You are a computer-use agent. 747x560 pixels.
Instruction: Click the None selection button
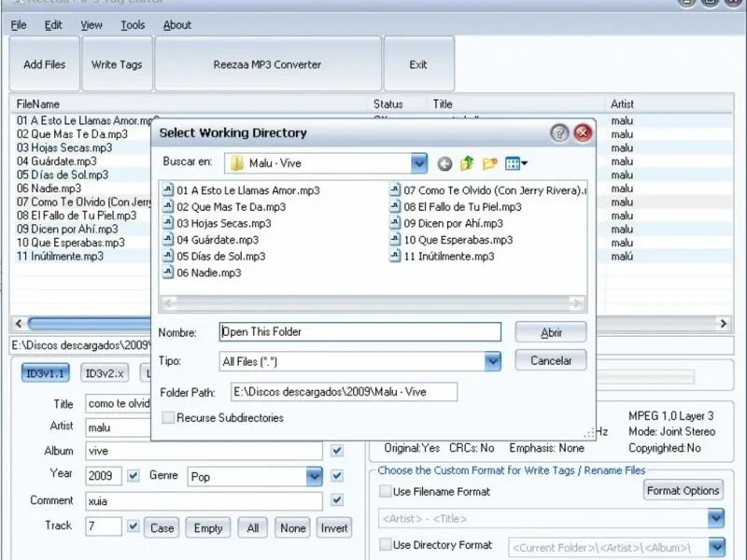(292, 527)
